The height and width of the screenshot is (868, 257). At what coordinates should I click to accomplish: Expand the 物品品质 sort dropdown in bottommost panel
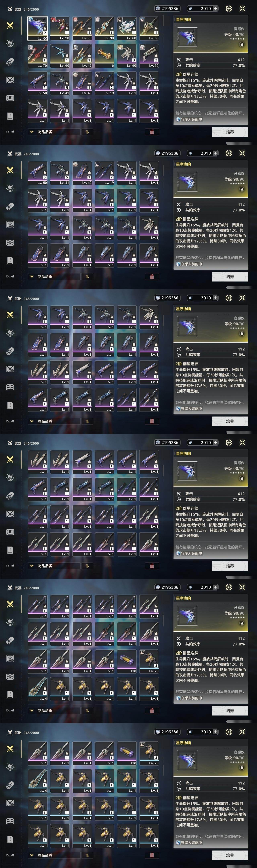54,855
